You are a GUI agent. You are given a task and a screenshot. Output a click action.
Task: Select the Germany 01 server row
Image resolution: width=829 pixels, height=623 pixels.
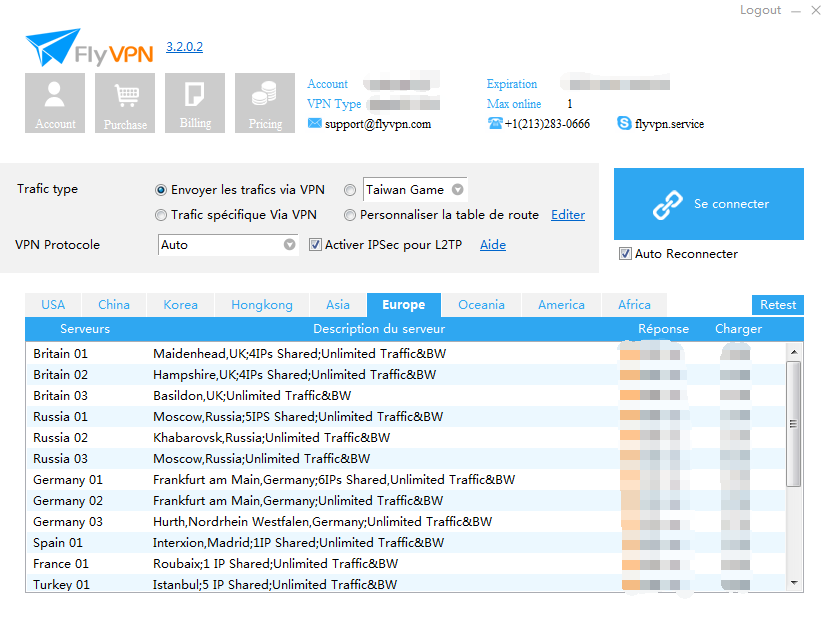coord(406,480)
